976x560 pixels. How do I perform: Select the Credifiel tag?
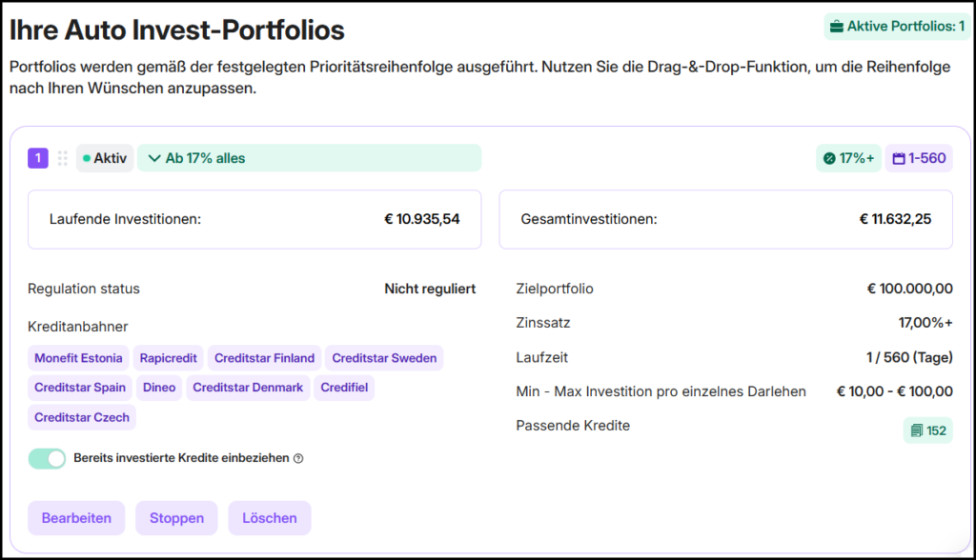(x=344, y=388)
